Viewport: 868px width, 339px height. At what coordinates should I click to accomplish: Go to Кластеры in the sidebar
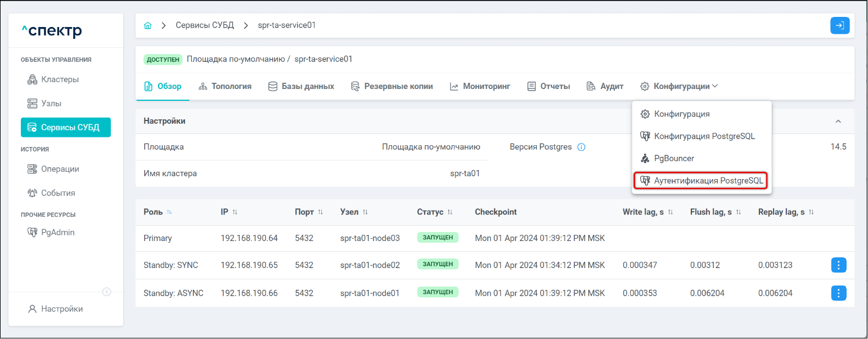tap(60, 79)
